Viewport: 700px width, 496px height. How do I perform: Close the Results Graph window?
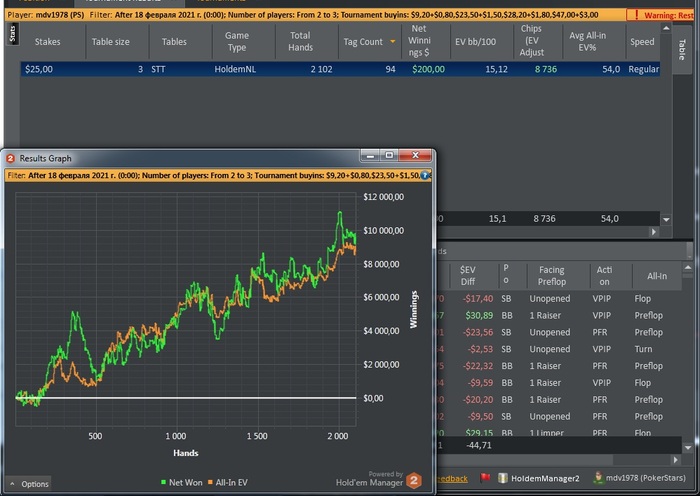pos(415,155)
